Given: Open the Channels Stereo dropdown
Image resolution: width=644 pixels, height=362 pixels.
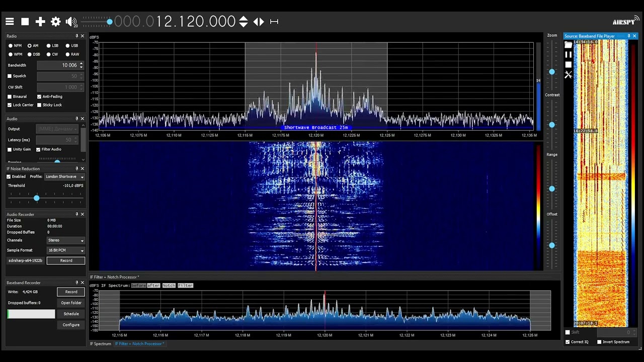Looking at the screenshot, I should click(x=65, y=240).
